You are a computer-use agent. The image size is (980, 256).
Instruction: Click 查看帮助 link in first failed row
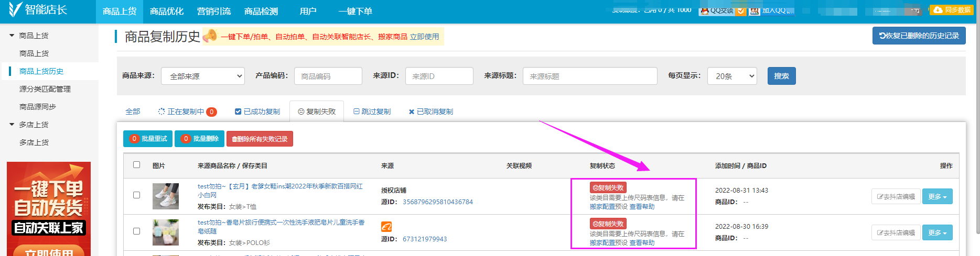[642, 207]
